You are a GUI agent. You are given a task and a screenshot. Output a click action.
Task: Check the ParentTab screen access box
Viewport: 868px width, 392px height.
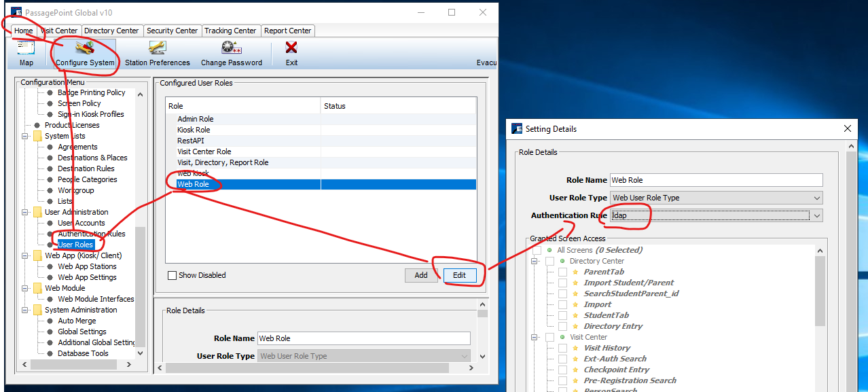pyautogui.click(x=562, y=272)
